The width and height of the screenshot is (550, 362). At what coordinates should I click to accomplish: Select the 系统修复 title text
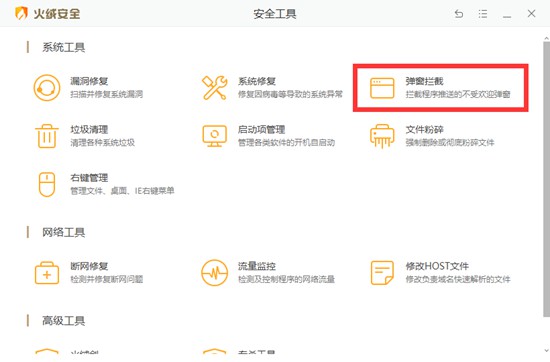point(257,81)
